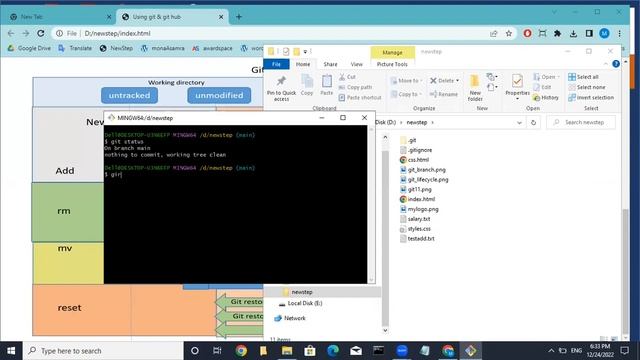Click the Chrome back arrow
The width and height of the screenshot is (640, 360).
(x=11, y=33)
